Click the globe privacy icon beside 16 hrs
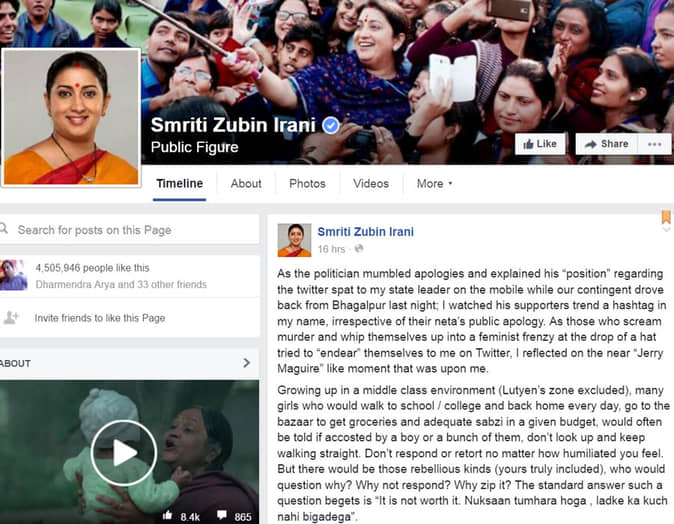 point(358,248)
